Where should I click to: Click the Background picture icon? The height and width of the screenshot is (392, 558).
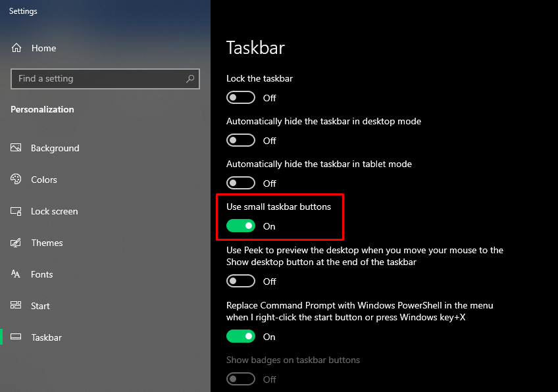[16, 147]
